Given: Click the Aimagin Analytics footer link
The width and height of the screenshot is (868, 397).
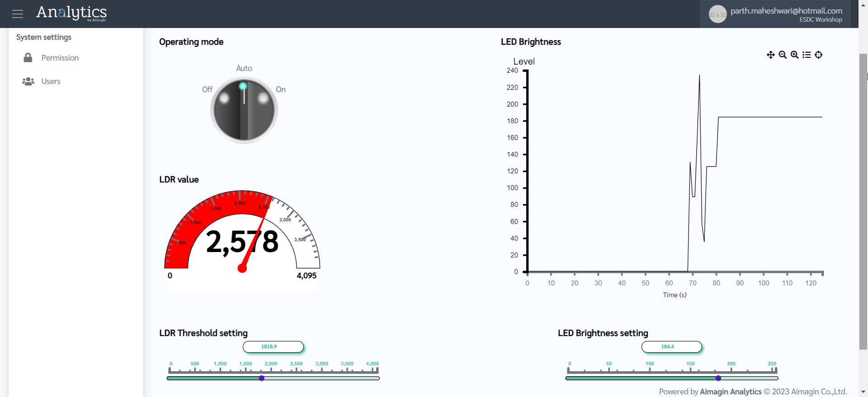Looking at the screenshot, I should (731, 392).
